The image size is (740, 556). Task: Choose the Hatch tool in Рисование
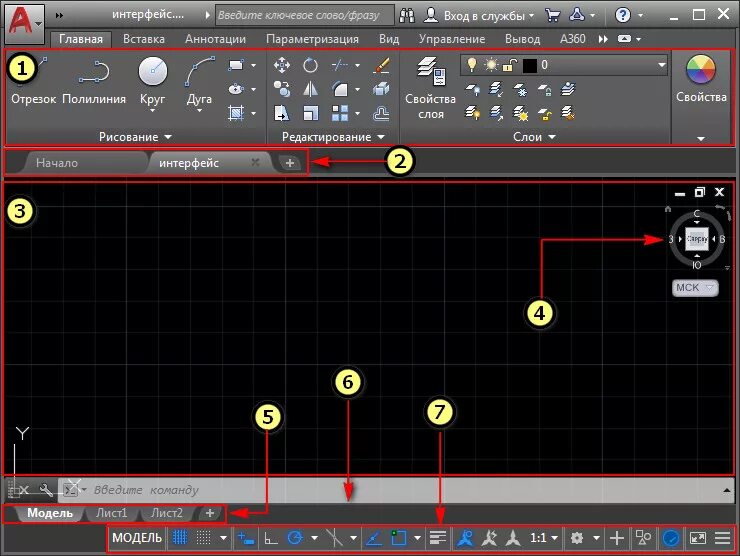[x=235, y=113]
